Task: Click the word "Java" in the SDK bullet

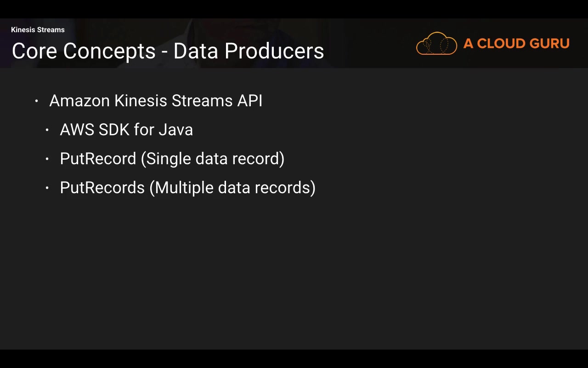Action: click(175, 130)
